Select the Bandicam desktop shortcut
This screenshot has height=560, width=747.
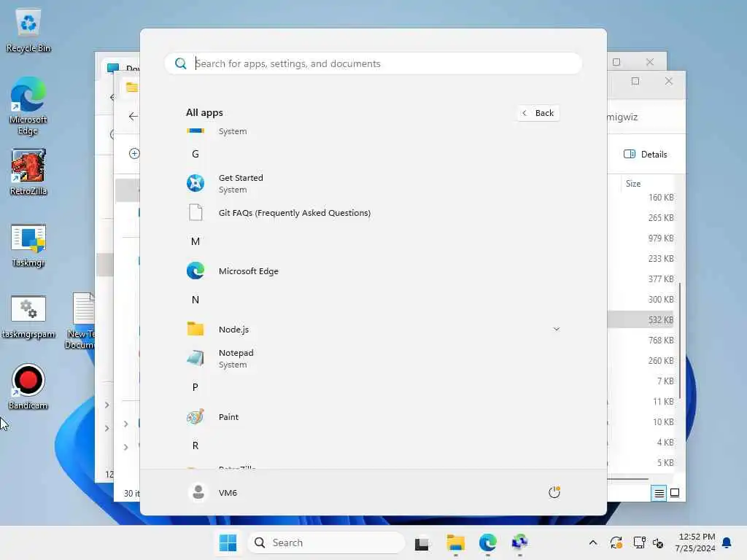coord(28,386)
